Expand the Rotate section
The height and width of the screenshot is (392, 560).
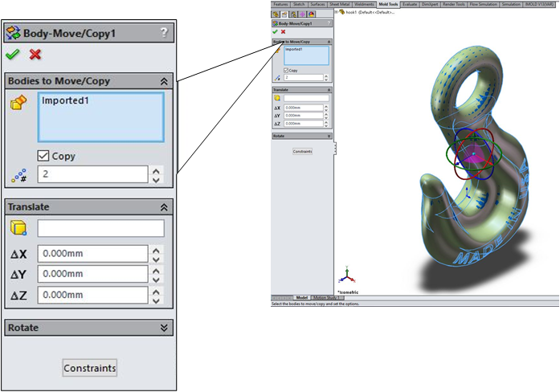(x=164, y=328)
